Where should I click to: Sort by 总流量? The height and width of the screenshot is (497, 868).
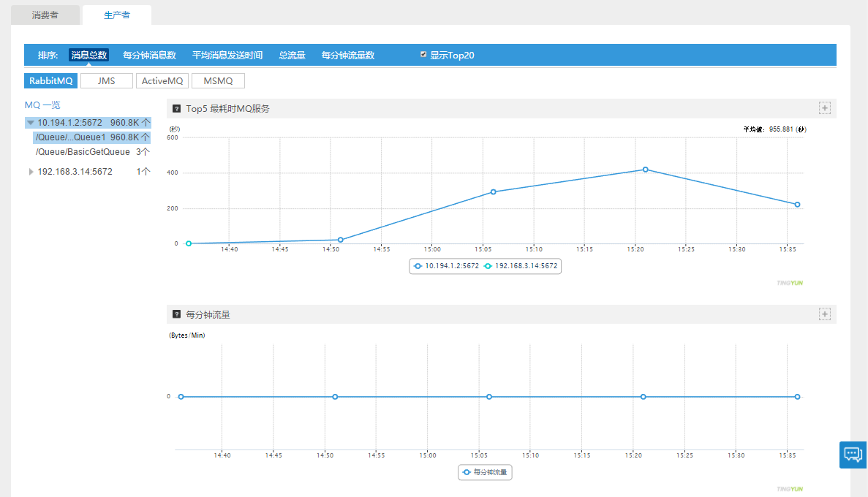[292, 56]
